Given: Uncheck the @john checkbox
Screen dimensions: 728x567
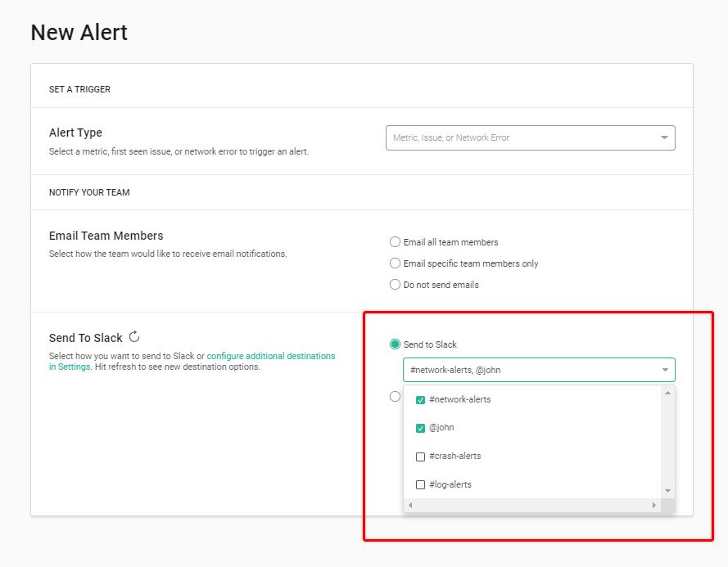Looking at the screenshot, I should click(420, 428).
